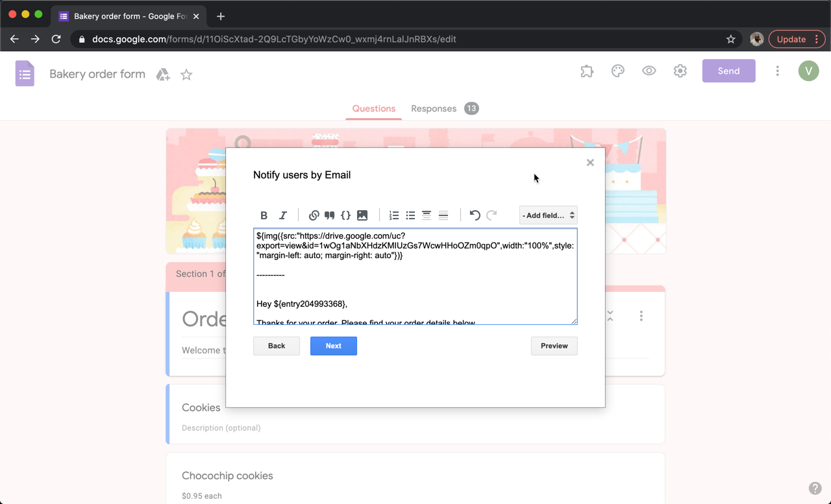
Task: Undo the last edit in editor
Action: pos(475,215)
